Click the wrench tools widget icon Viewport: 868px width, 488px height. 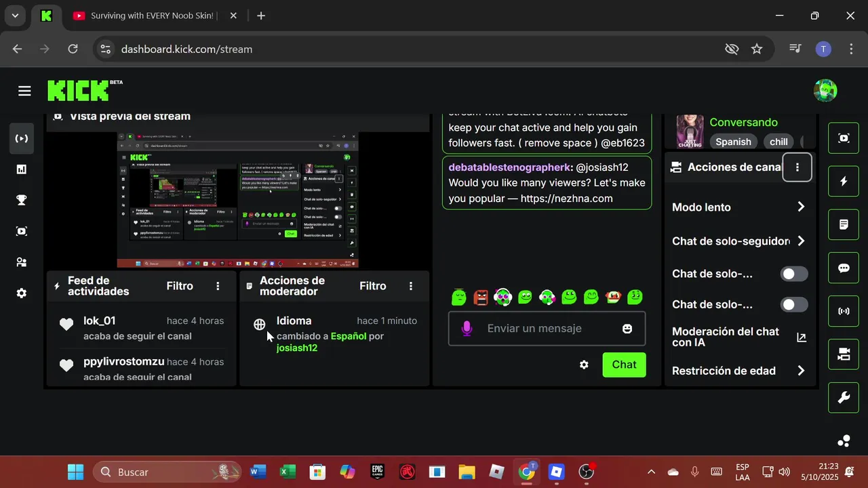click(x=844, y=398)
